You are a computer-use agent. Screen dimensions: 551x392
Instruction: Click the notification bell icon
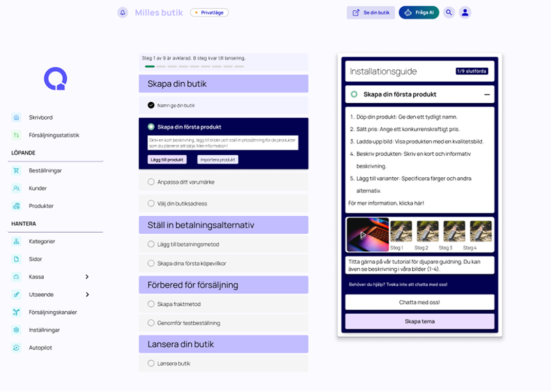point(122,12)
